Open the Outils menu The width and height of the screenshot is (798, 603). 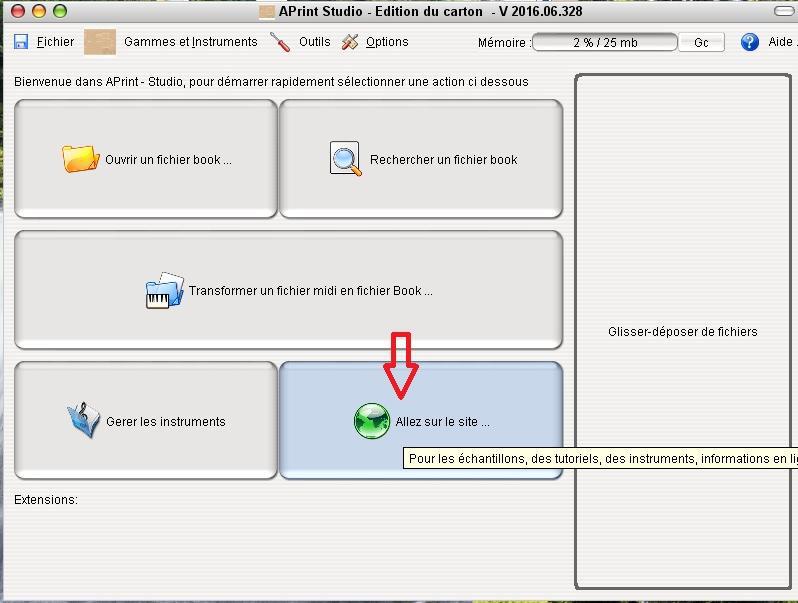(314, 42)
